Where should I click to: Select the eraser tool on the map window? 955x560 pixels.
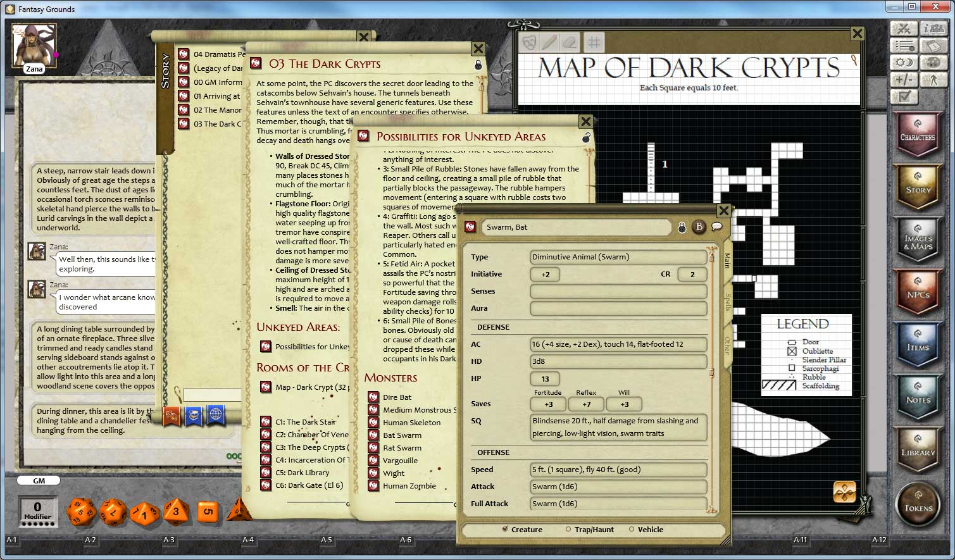click(x=568, y=42)
